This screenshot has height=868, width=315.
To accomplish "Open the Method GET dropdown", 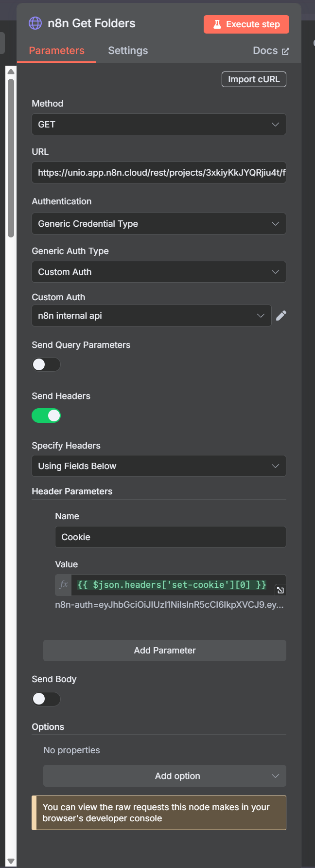I will (x=159, y=125).
